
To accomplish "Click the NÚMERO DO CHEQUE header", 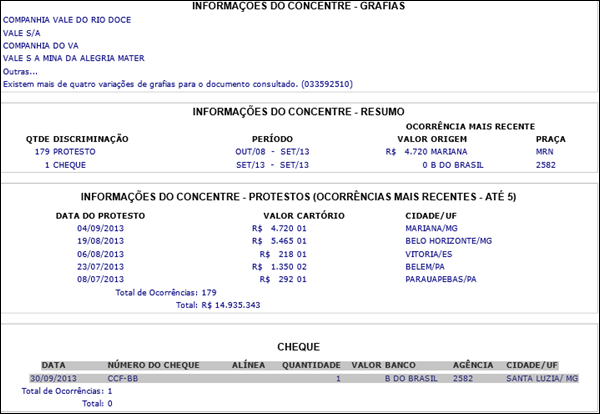I will point(153,365).
